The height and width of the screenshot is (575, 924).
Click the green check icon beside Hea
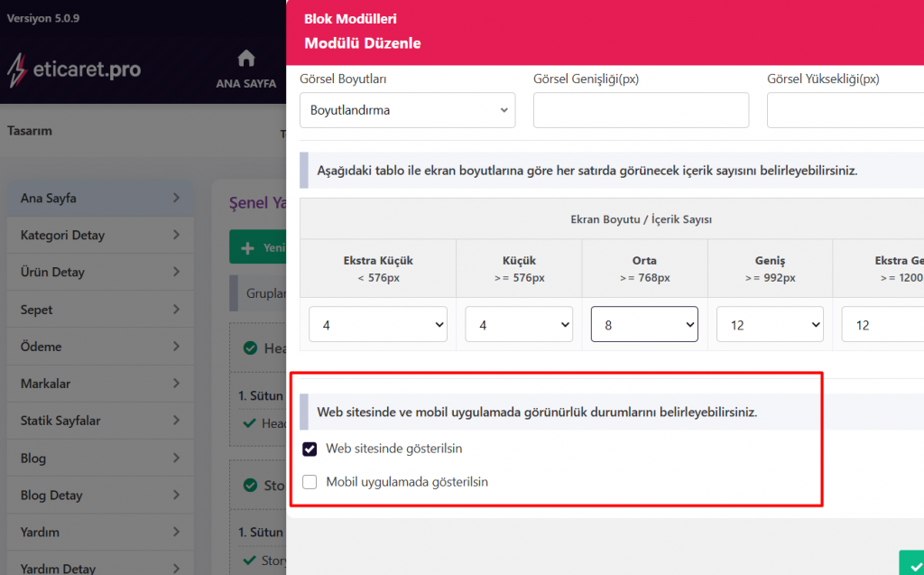[x=250, y=348]
